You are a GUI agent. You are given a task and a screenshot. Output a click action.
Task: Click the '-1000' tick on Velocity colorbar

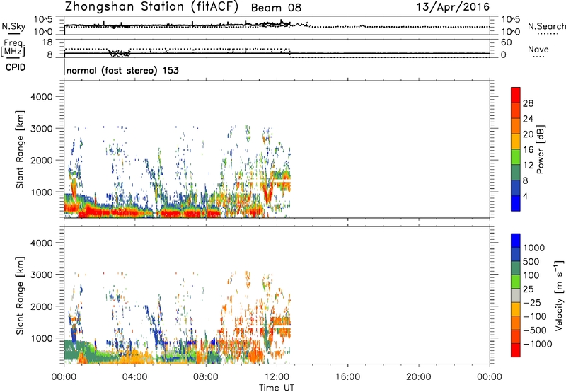(537, 344)
